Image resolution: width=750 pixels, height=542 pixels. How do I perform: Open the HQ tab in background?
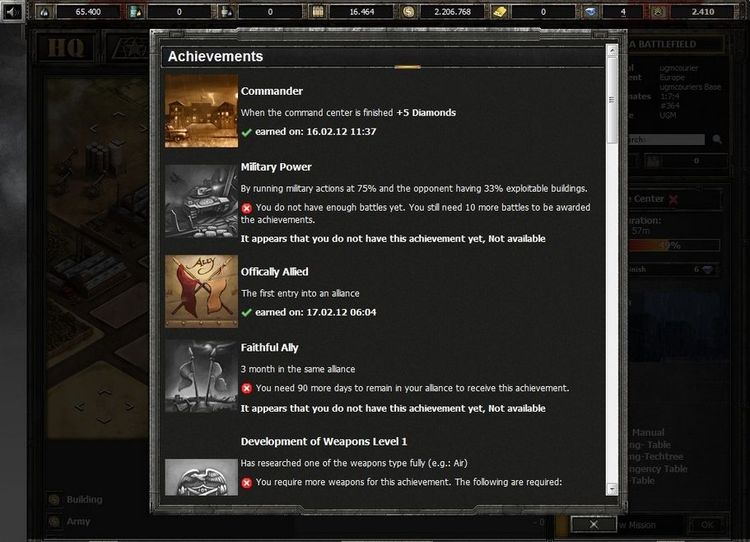[66, 47]
